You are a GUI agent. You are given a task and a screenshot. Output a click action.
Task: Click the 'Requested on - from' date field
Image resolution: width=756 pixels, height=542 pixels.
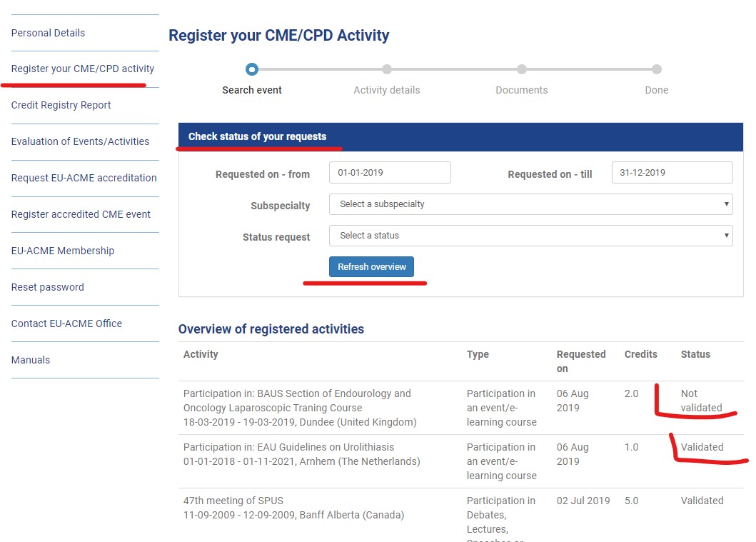click(389, 172)
